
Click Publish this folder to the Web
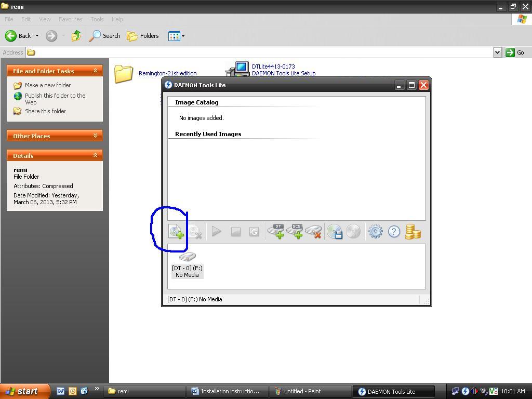pos(55,99)
